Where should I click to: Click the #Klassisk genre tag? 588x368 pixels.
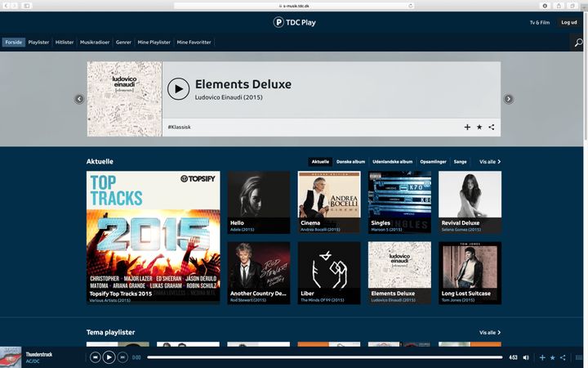[x=179, y=128]
